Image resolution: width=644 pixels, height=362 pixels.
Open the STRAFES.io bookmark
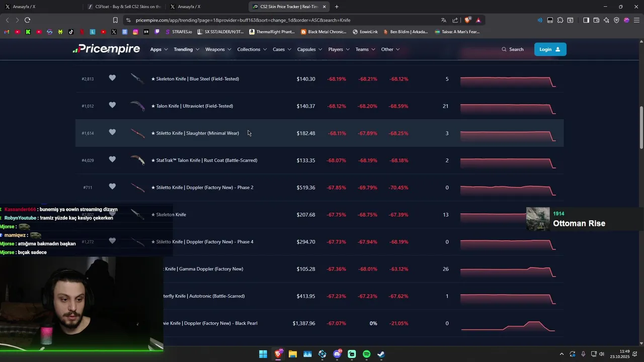coord(178,32)
